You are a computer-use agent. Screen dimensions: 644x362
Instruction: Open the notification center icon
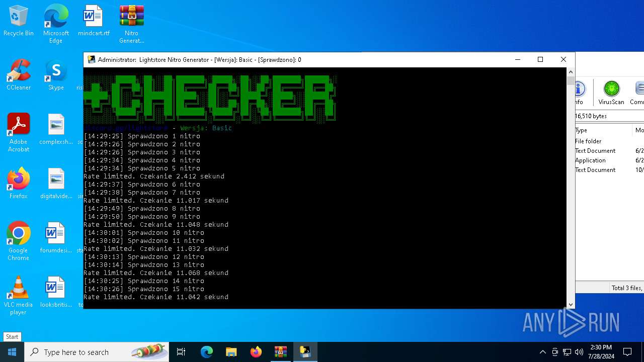click(627, 352)
